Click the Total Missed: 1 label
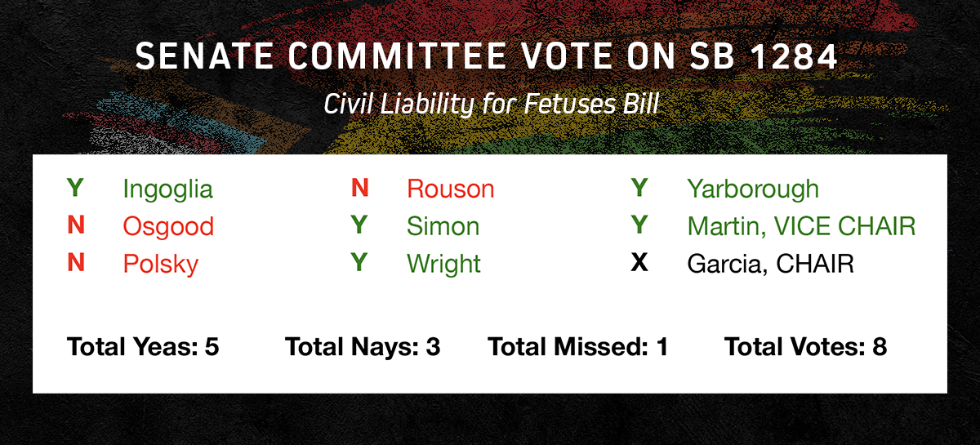This screenshot has width=980, height=445. 578,347
